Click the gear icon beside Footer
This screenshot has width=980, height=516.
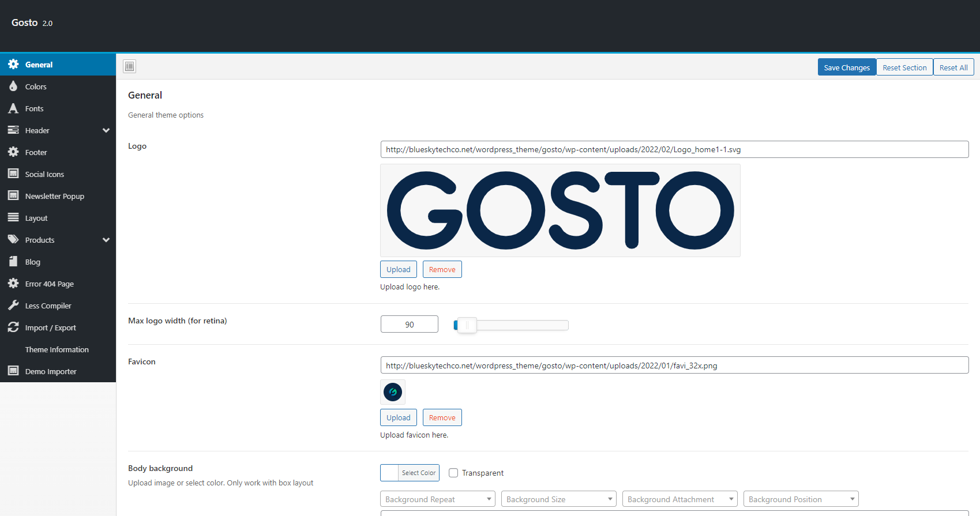click(x=13, y=152)
